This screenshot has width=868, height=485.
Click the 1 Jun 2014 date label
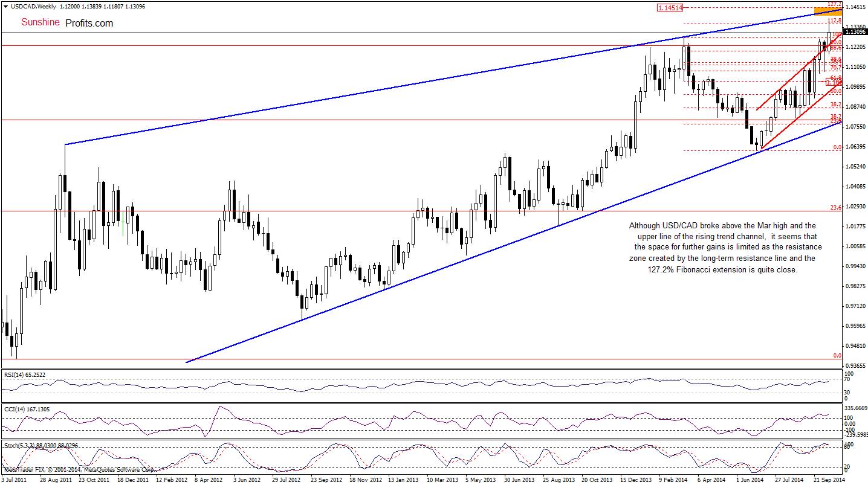[750, 480]
